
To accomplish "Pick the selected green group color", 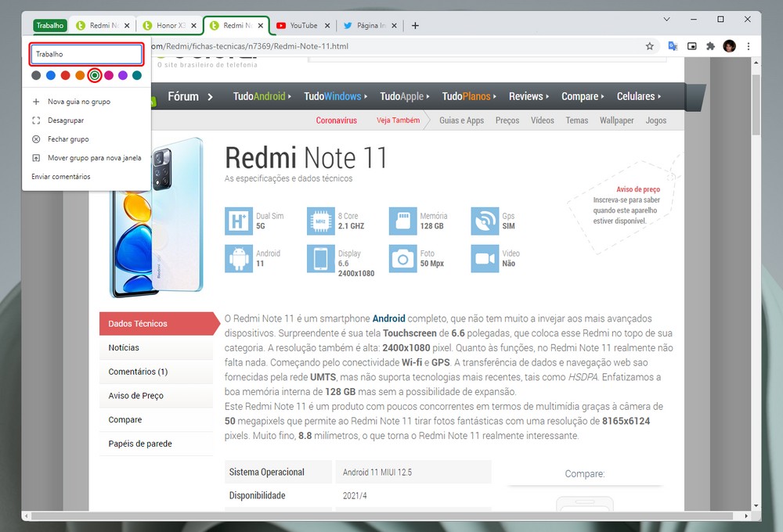I will 95,75.
